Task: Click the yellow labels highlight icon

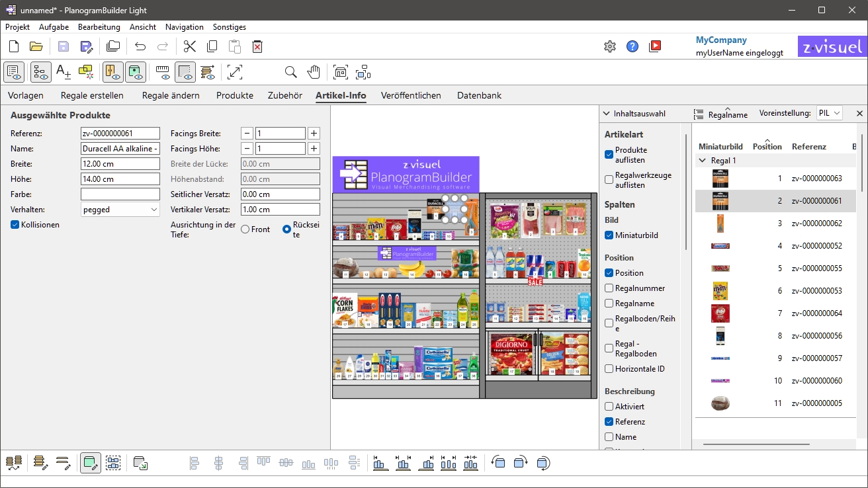Action: 86,71
